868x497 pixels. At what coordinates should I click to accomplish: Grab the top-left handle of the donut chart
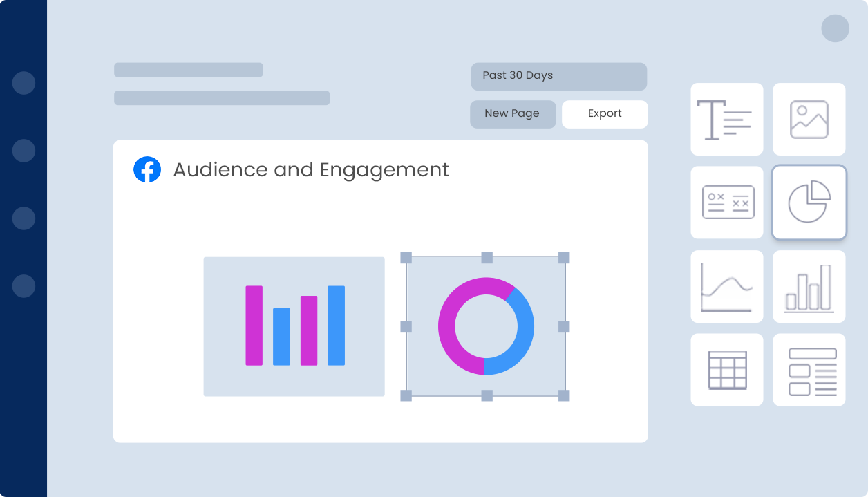[x=406, y=258]
